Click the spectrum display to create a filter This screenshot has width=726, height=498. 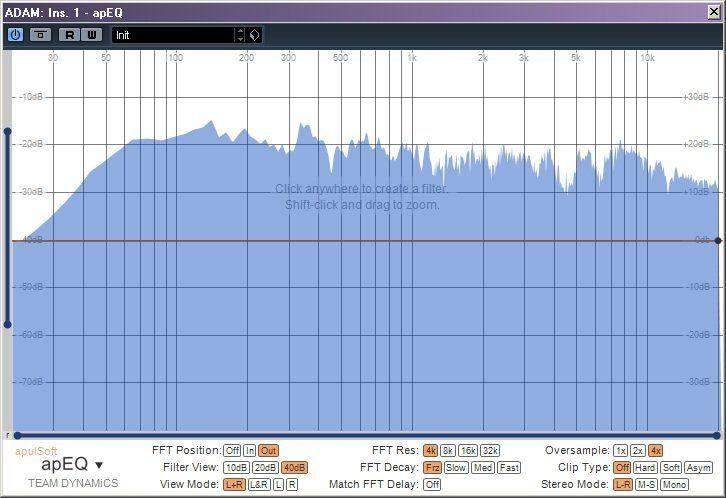click(362, 300)
